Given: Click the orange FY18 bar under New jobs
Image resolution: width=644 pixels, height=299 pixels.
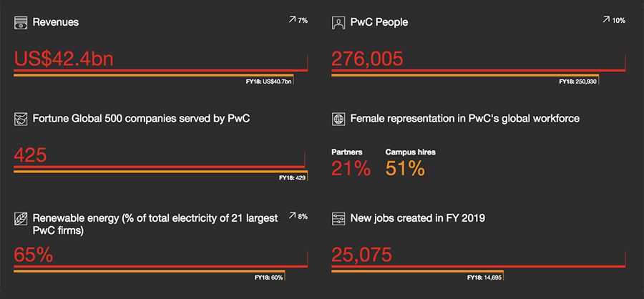Looking at the screenshot, I should click(417, 271).
